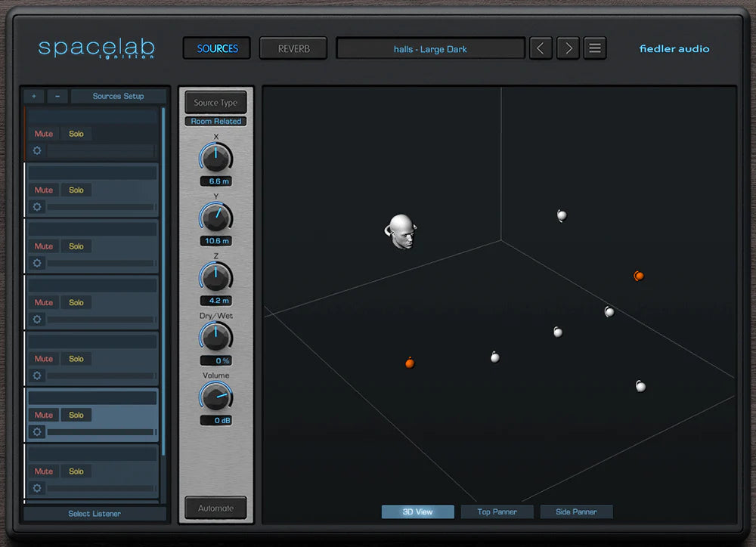Image resolution: width=756 pixels, height=547 pixels.
Task: Click the minus icon to remove source
Action: 57,97
